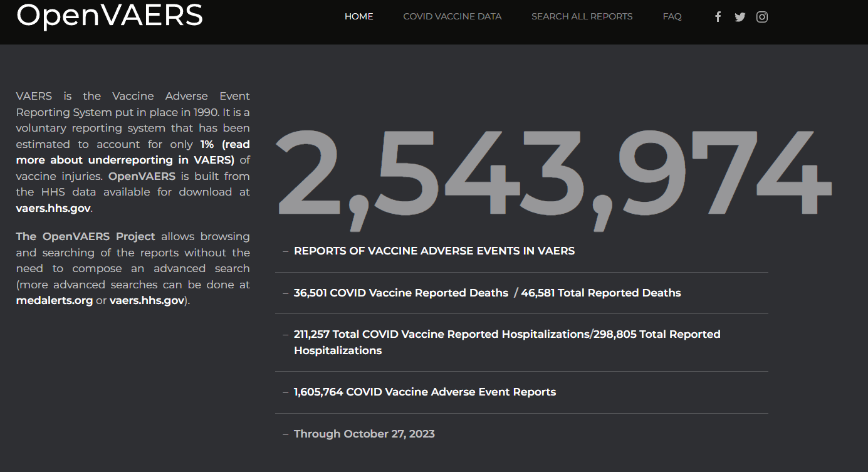
Task: Click 'The OpenVAERS Project' bold text
Action: pyautogui.click(x=86, y=236)
